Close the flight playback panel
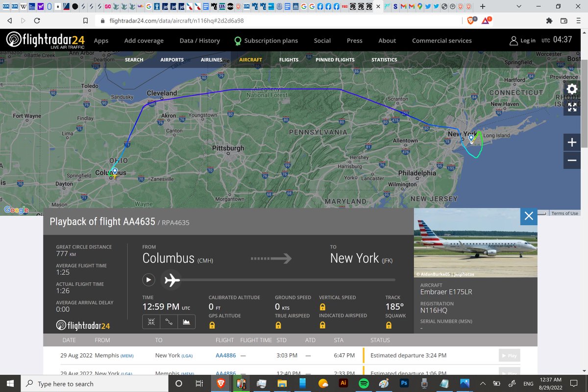Image resolution: width=588 pixels, height=392 pixels. (528, 216)
